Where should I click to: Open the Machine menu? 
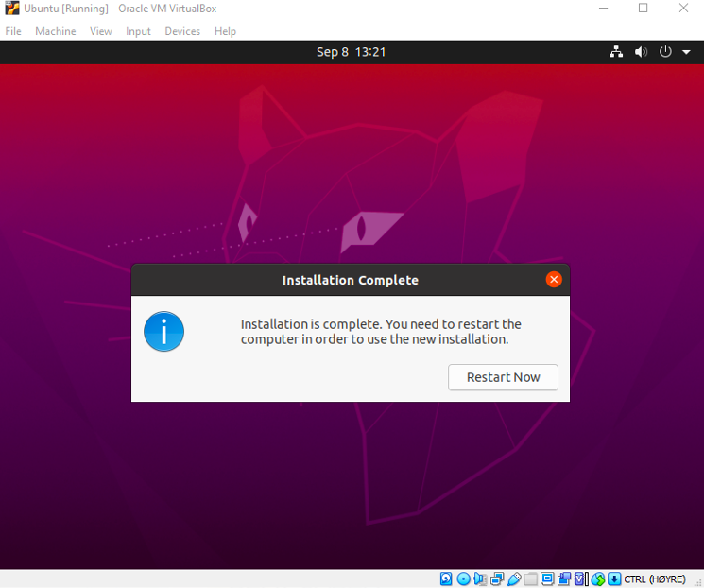click(56, 31)
